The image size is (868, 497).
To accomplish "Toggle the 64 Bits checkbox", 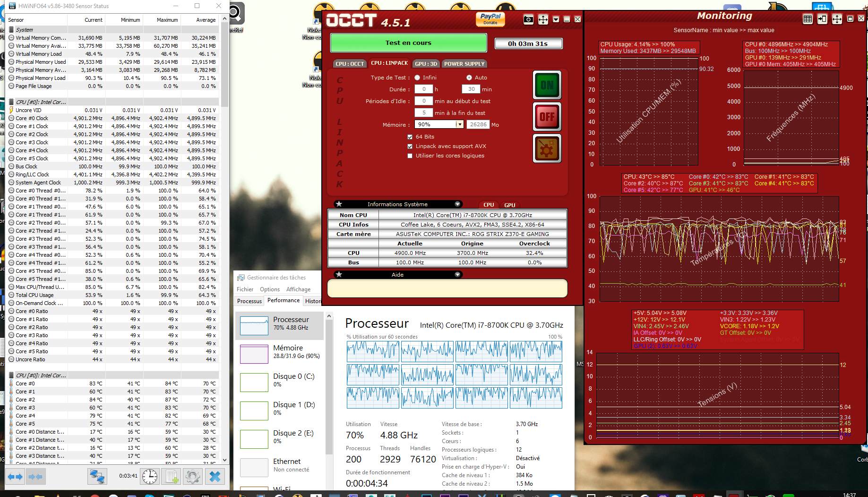I will (x=410, y=137).
